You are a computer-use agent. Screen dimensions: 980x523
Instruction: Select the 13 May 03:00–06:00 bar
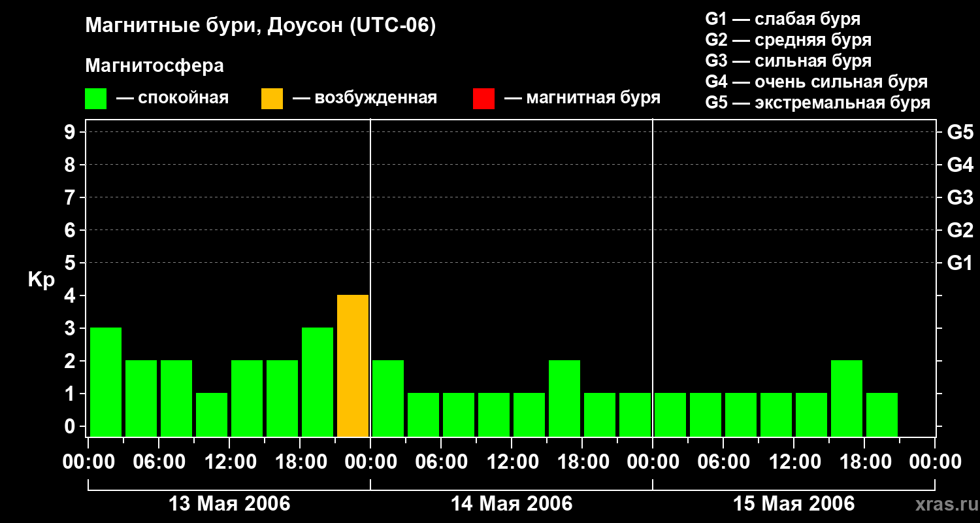tap(141, 398)
